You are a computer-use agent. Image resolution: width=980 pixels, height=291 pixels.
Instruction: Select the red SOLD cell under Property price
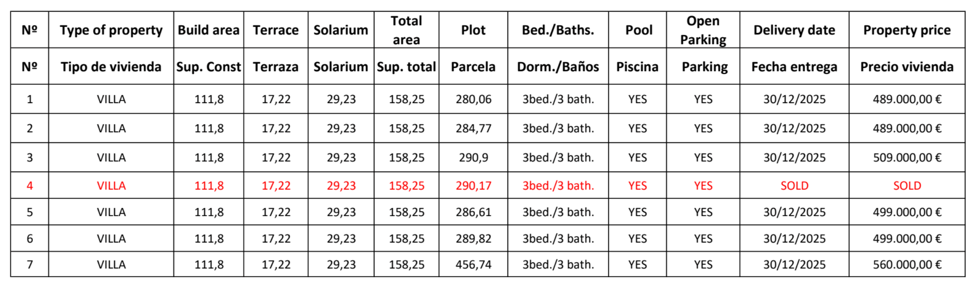[907, 186]
